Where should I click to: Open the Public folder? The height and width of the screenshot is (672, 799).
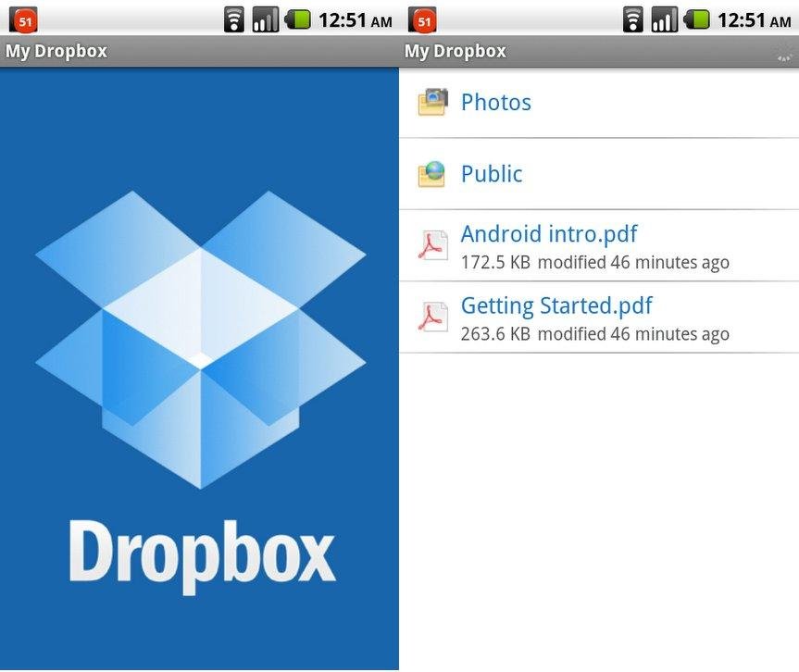coord(599,174)
